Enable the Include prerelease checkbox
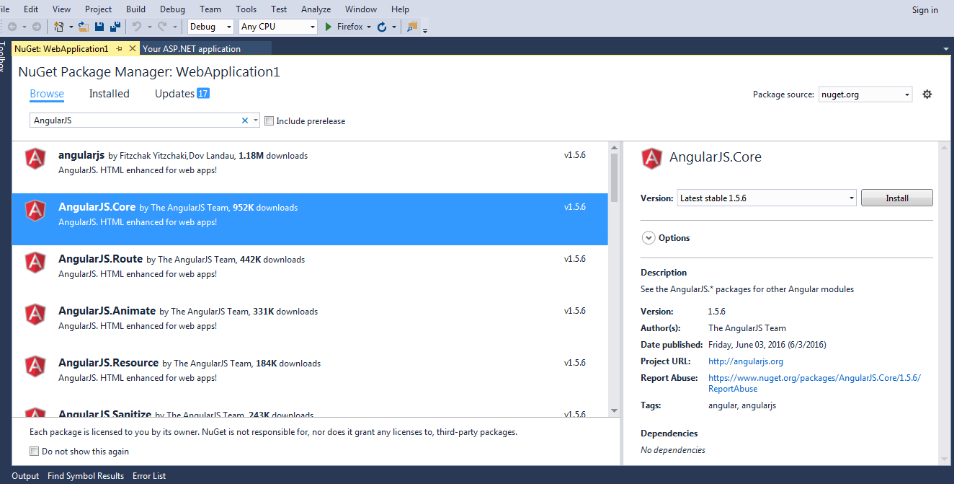Image resolution: width=980 pixels, height=484 pixels. point(269,121)
